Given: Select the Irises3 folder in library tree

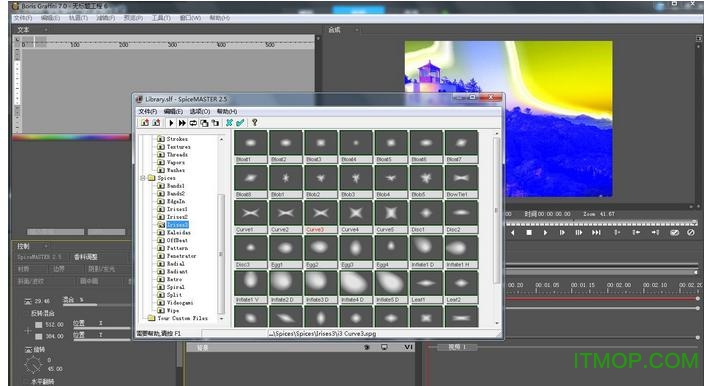Looking at the screenshot, I should (177, 225).
